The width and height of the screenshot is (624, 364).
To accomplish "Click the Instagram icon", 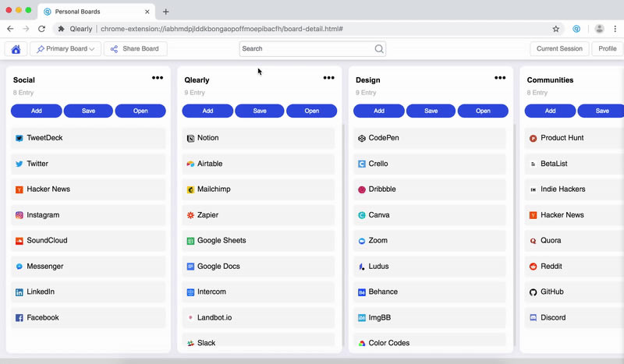I will pos(19,215).
